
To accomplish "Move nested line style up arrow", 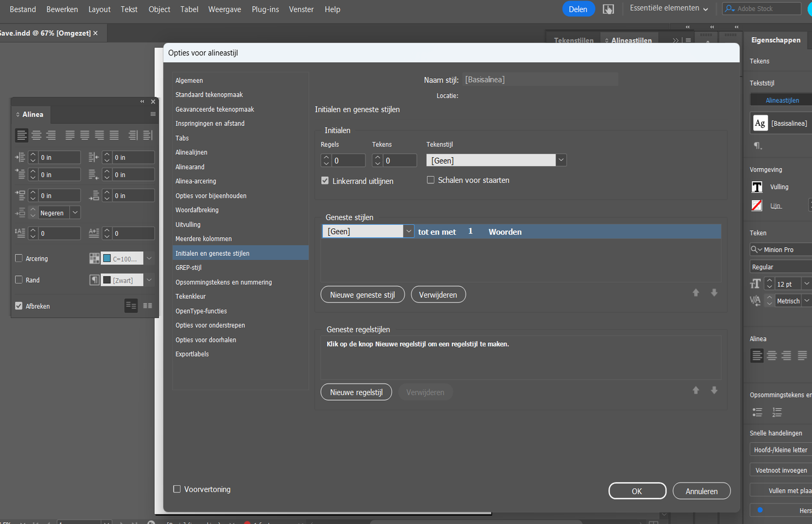I will click(x=696, y=391).
